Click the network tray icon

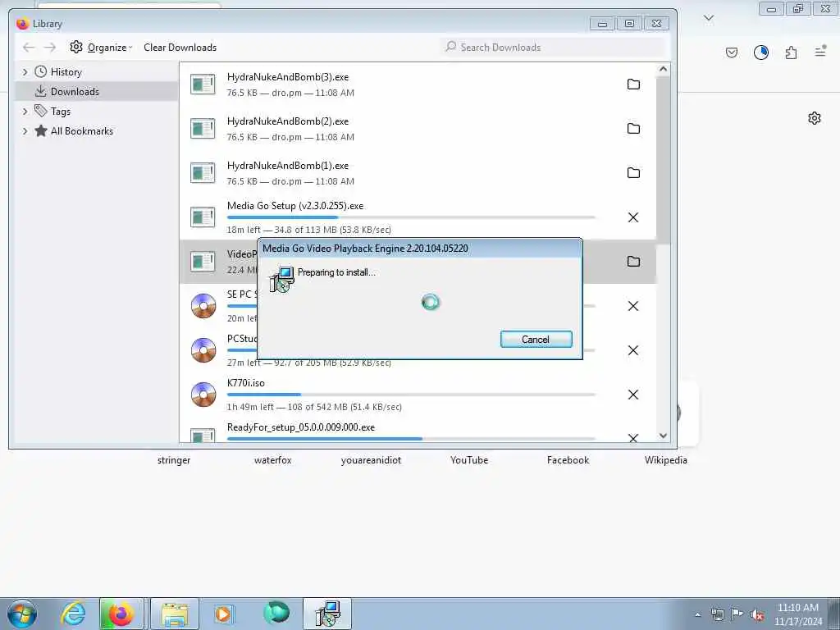click(718, 614)
